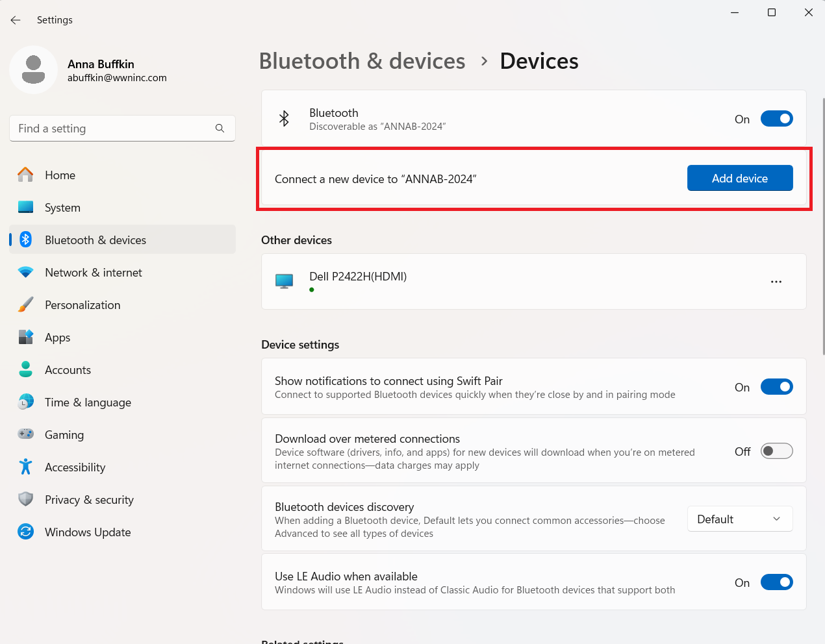This screenshot has height=644, width=825.
Task: Click the Anna Buffkin name text
Action: click(101, 64)
